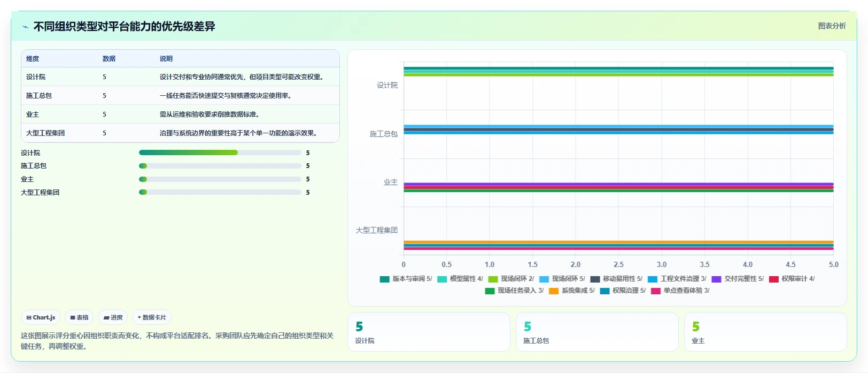
Task: Click the description starting 治理与系统边界
Action: click(x=239, y=133)
